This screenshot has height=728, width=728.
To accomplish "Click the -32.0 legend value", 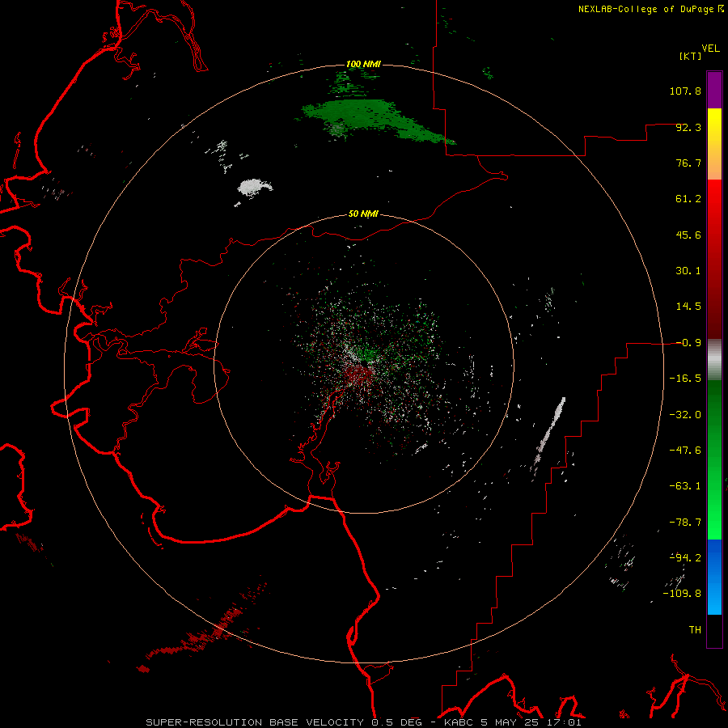I will point(685,415).
